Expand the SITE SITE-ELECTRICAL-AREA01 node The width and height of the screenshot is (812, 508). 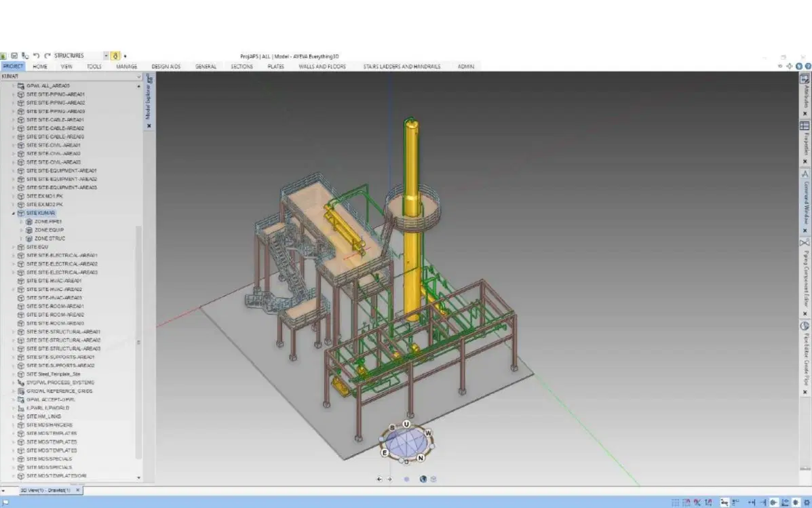coord(13,255)
